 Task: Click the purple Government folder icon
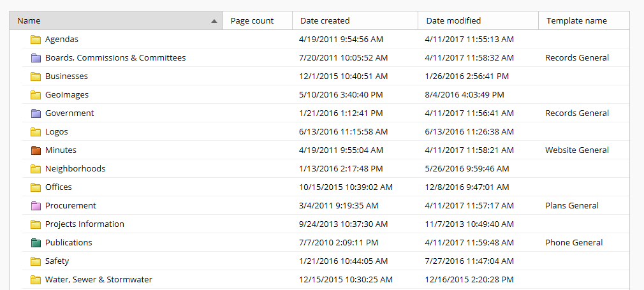(x=36, y=113)
